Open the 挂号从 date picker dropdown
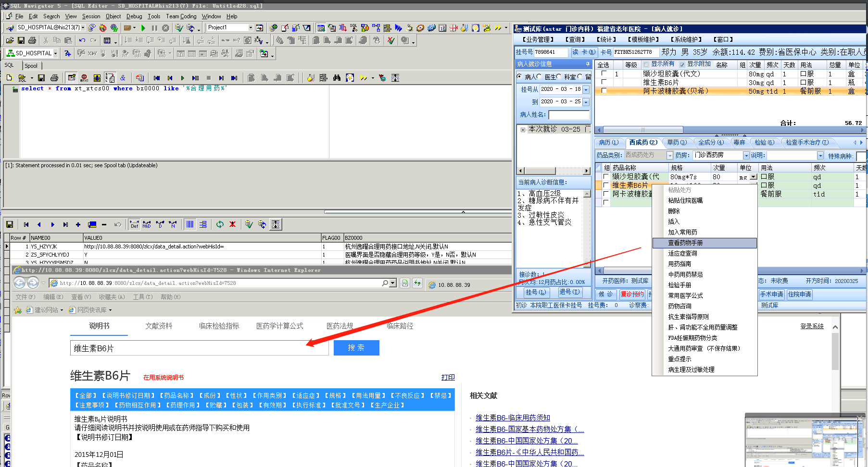The width and height of the screenshot is (868, 467). (586, 89)
